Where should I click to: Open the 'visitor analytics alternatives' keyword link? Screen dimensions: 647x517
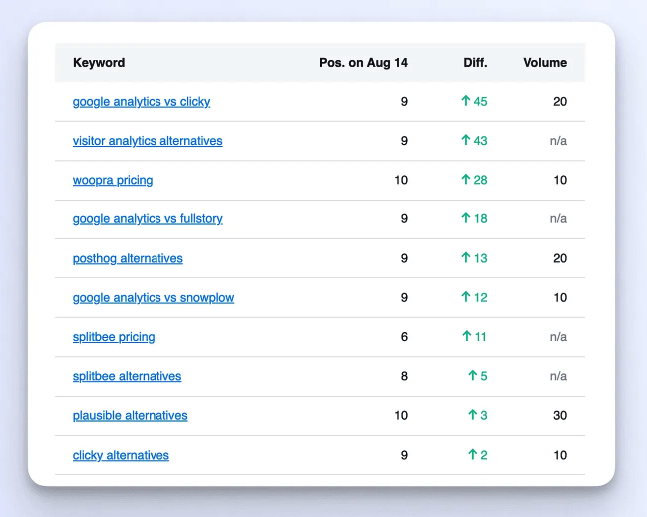click(x=147, y=141)
